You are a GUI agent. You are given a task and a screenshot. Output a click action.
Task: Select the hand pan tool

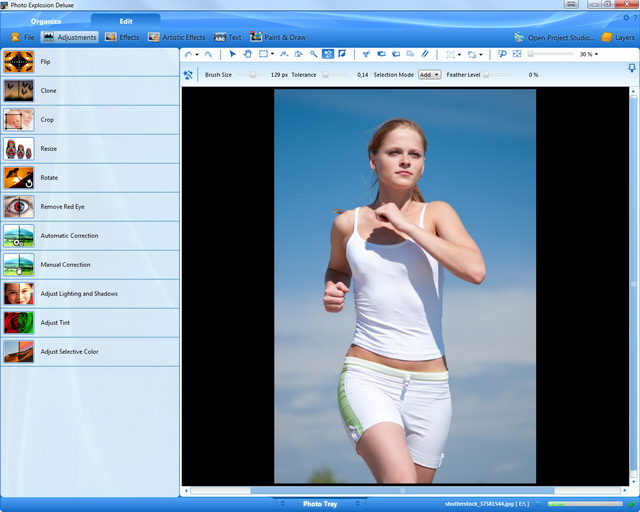pos(248,54)
